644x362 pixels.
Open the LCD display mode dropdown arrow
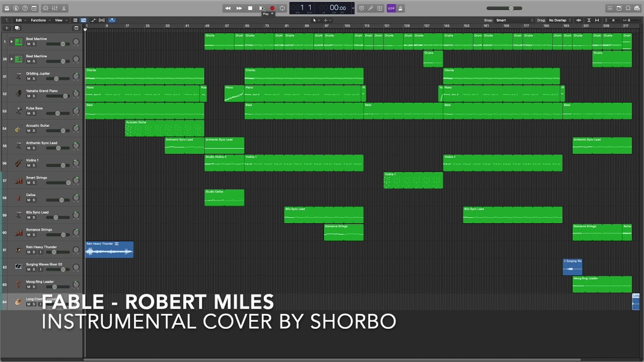[x=353, y=8]
